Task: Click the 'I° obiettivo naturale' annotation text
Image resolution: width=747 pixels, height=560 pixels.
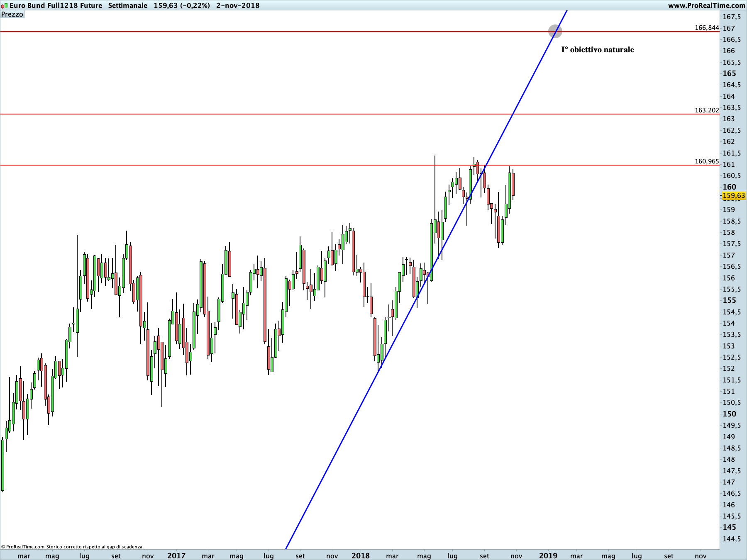Action: point(598,50)
